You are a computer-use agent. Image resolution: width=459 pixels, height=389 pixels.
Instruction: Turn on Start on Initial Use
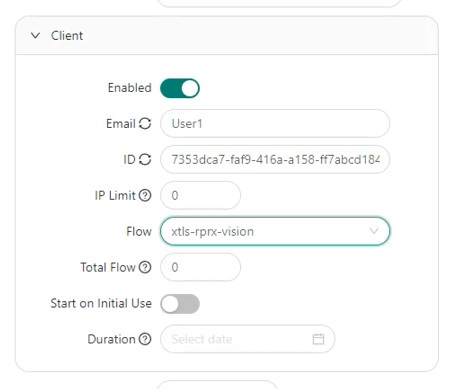[x=180, y=304]
